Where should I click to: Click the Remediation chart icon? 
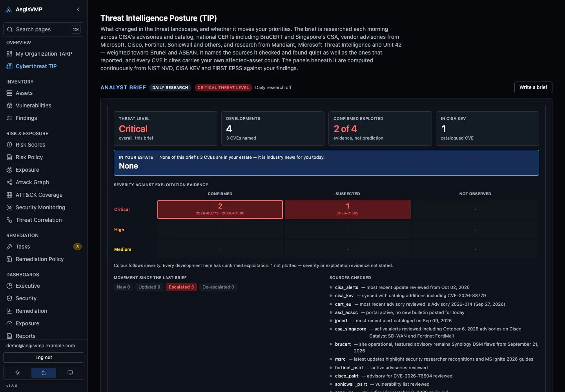coord(9,311)
